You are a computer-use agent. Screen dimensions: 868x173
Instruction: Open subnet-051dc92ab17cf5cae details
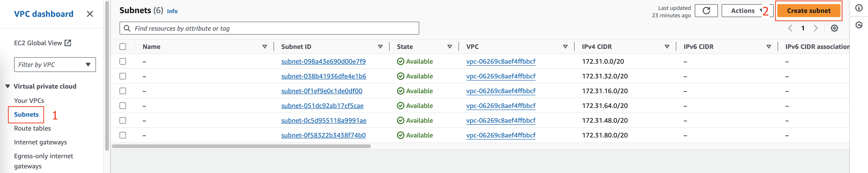[x=323, y=106]
